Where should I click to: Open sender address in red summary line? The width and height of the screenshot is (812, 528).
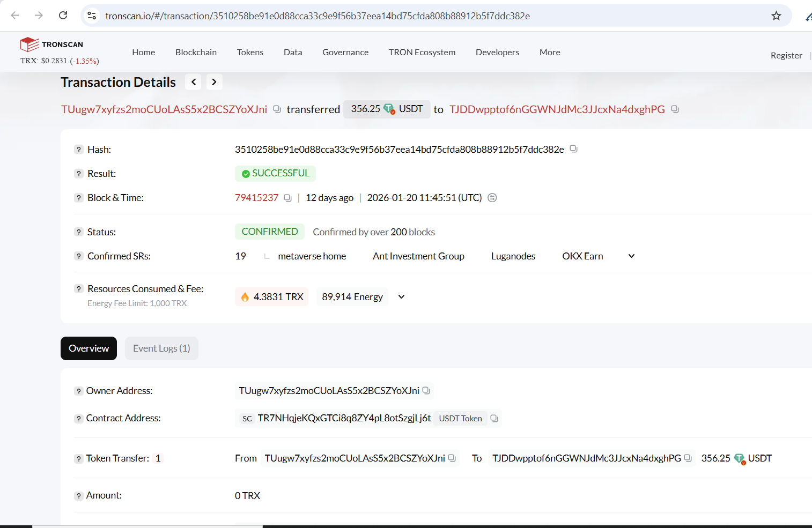(164, 109)
